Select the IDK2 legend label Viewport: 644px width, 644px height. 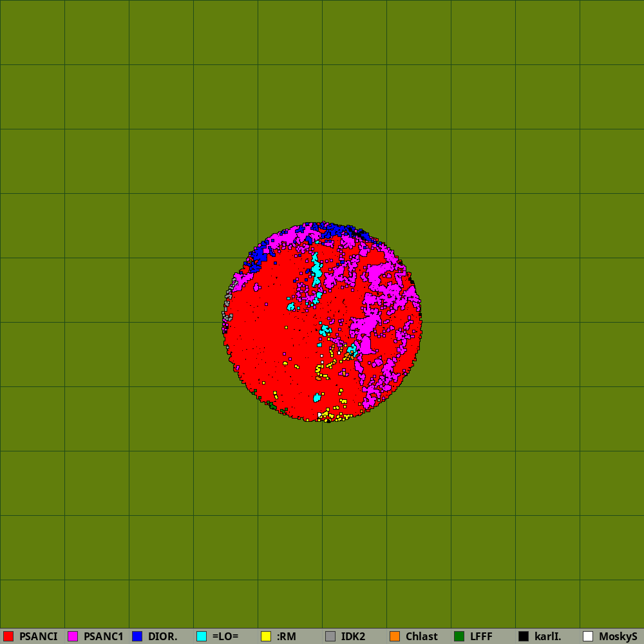tap(353, 637)
